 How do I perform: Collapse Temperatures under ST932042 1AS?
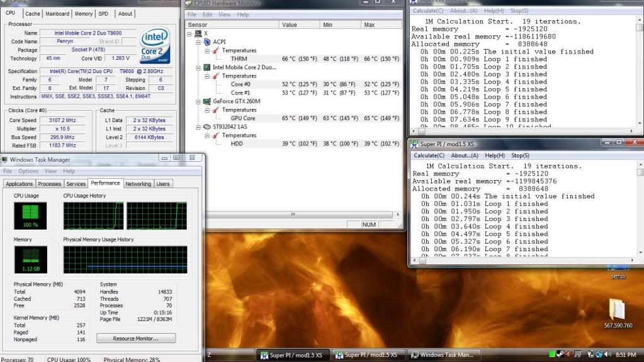tap(207, 135)
